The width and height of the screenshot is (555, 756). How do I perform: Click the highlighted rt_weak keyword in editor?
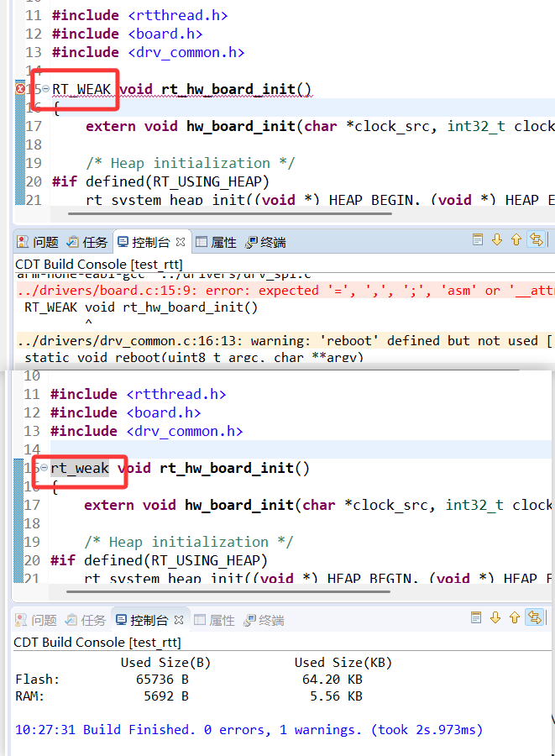80,468
